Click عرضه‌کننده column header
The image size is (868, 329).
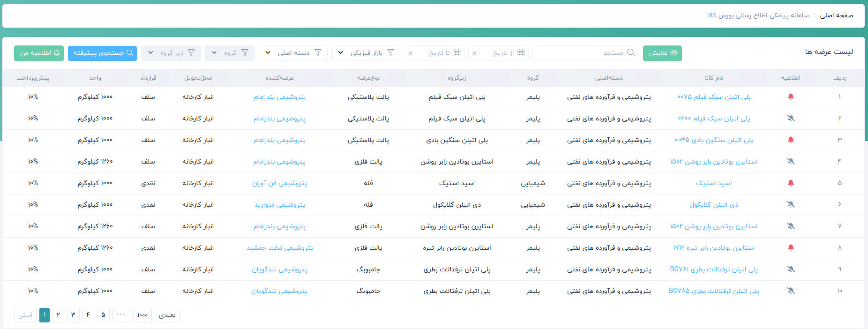(x=280, y=78)
